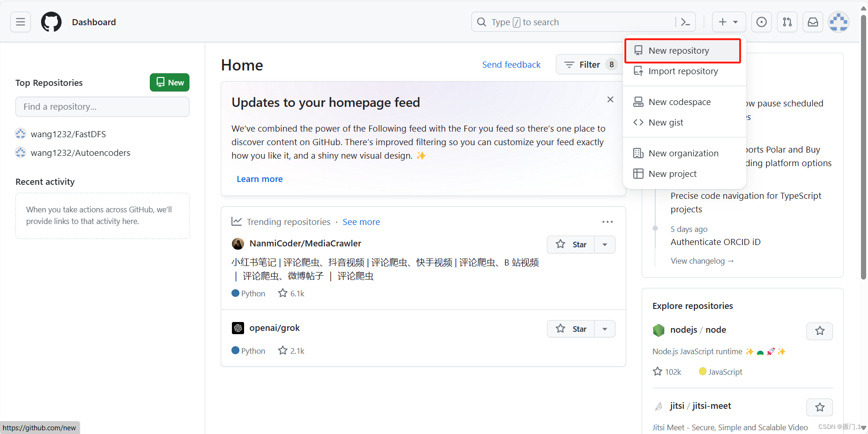Click the Send feedback link

(511, 64)
